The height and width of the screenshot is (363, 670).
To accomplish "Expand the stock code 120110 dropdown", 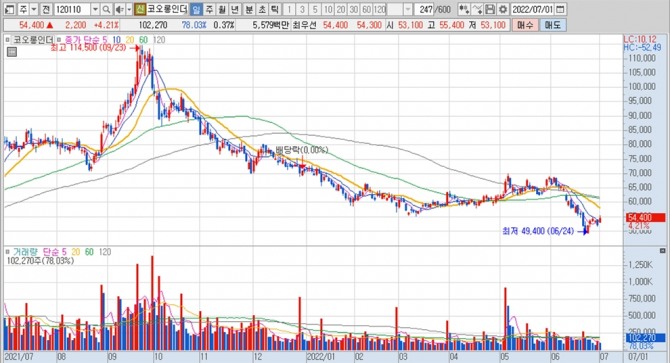I will pyautogui.click(x=95, y=9).
